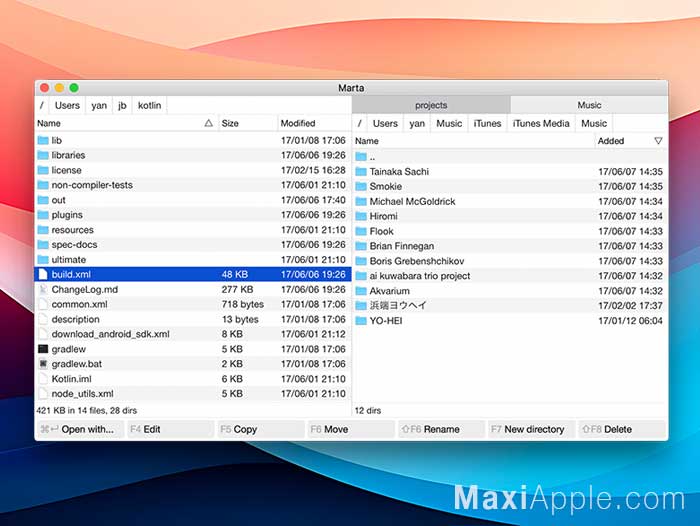The height and width of the screenshot is (526, 700).
Task: Click the Delete button
Action: [x=621, y=429]
